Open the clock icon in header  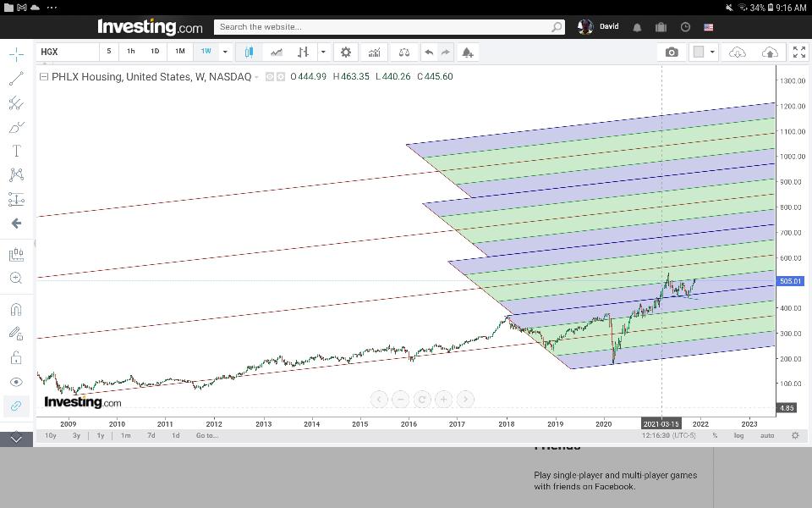[x=685, y=27]
